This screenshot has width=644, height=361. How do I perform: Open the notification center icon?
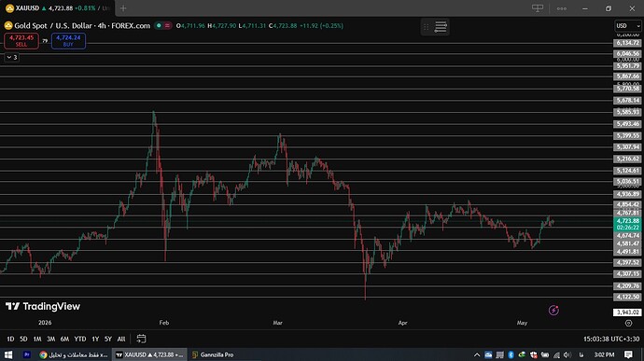tap(628, 354)
